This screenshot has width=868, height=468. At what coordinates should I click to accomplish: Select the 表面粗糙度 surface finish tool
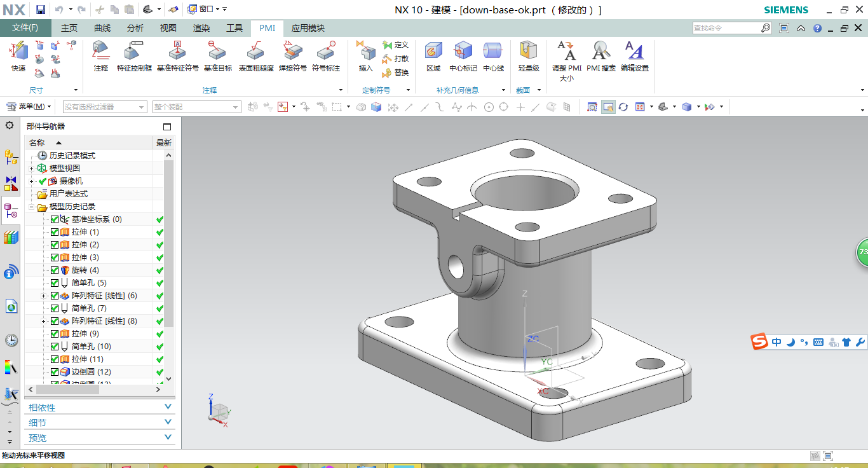pos(256,57)
